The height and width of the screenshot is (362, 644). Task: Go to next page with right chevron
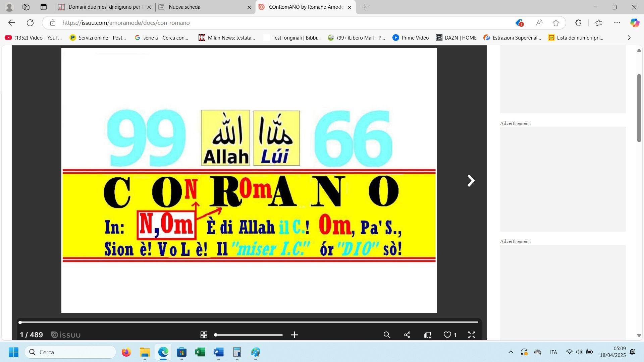[471, 181]
